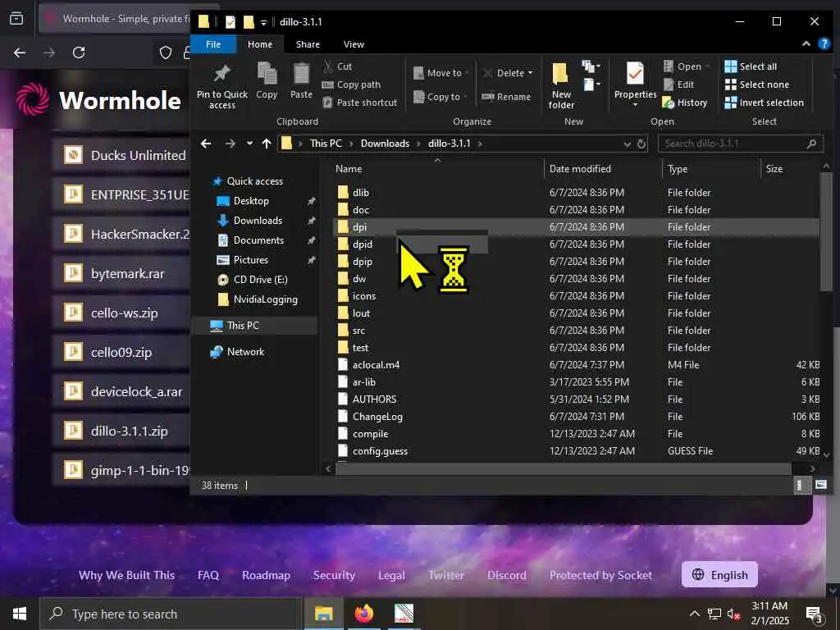This screenshot has height=630, width=840.
Task: Switch to large icons view button
Action: click(x=820, y=485)
